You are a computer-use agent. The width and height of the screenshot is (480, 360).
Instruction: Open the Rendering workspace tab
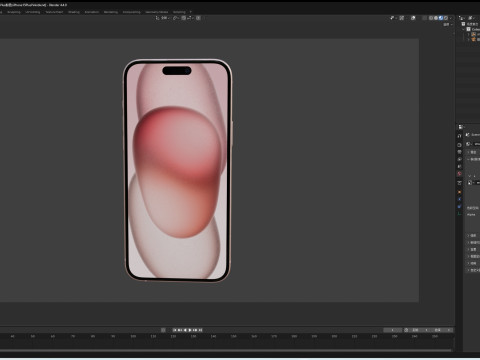click(x=111, y=12)
